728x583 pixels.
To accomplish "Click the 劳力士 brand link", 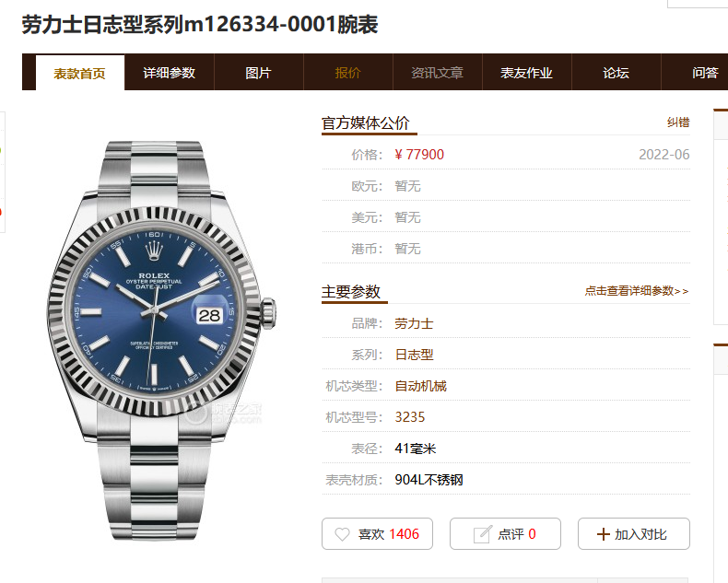I will coord(414,323).
